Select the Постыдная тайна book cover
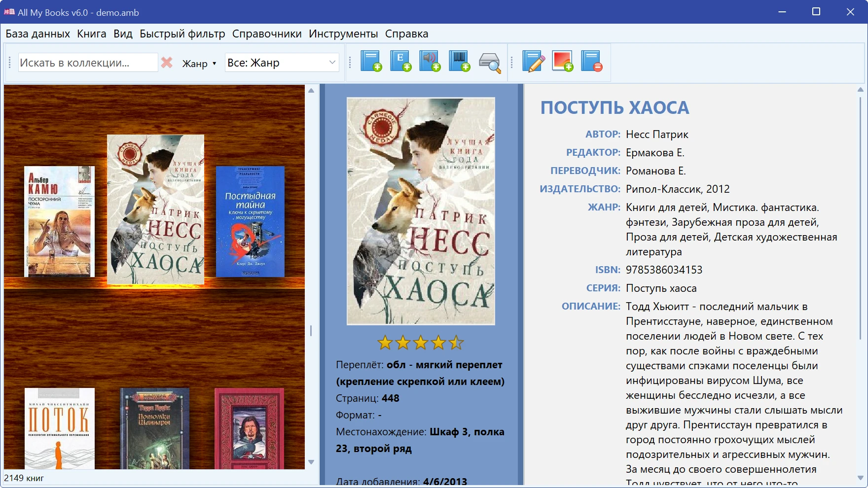 (250, 221)
